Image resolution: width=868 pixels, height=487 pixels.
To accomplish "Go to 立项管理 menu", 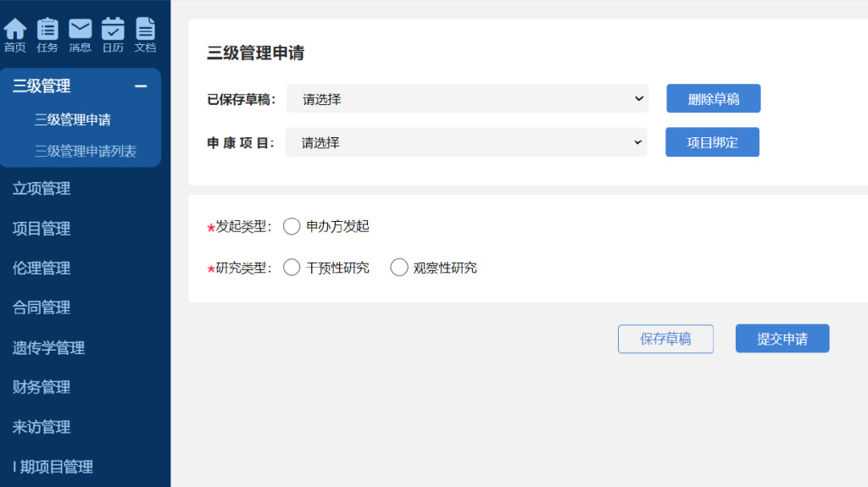I will 42,189.
